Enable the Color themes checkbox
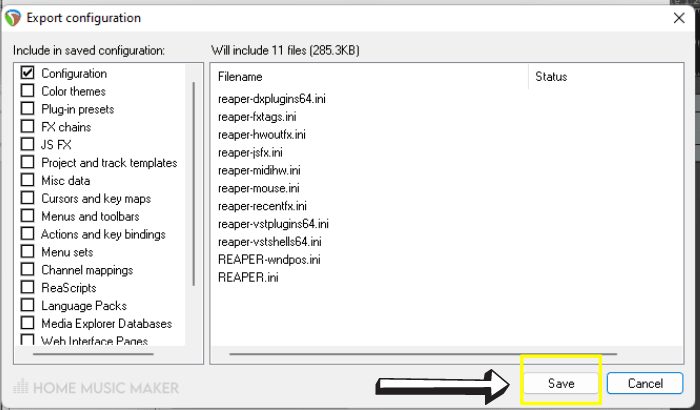The height and width of the screenshot is (410, 700). click(x=28, y=91)
